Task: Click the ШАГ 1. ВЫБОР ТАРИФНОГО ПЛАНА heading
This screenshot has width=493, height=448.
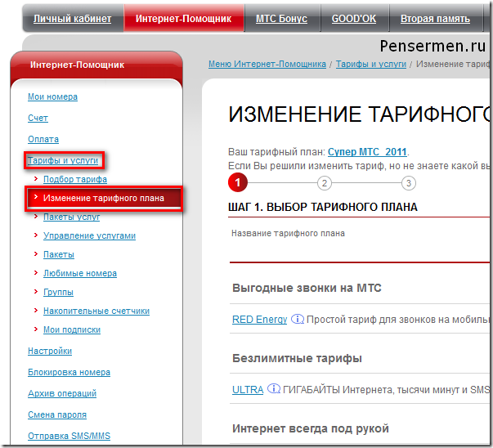Action: (323, 207)
